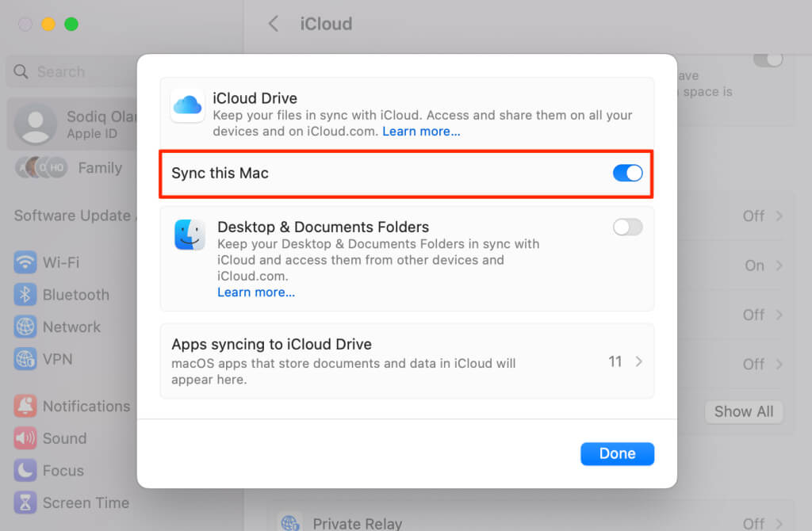Expand Apps syncing to iCloud Drive chevron

[638, 361]
